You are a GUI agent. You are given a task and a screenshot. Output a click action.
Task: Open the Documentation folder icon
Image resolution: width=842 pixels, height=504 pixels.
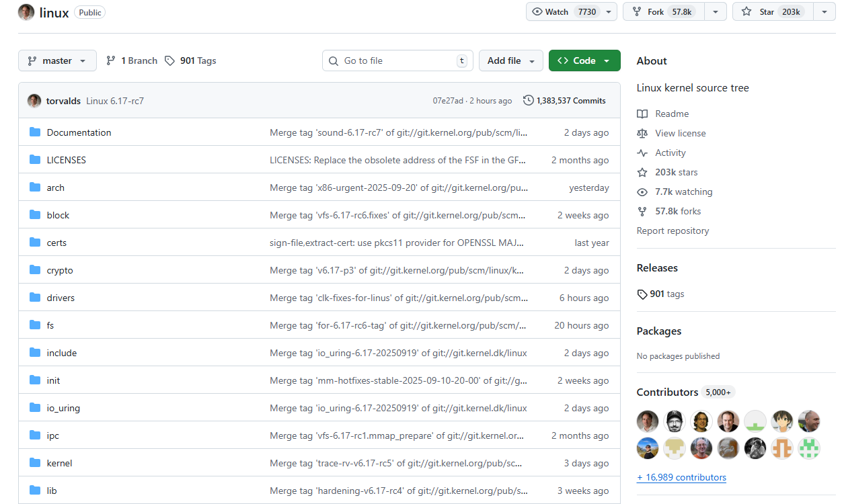(35, 132)
